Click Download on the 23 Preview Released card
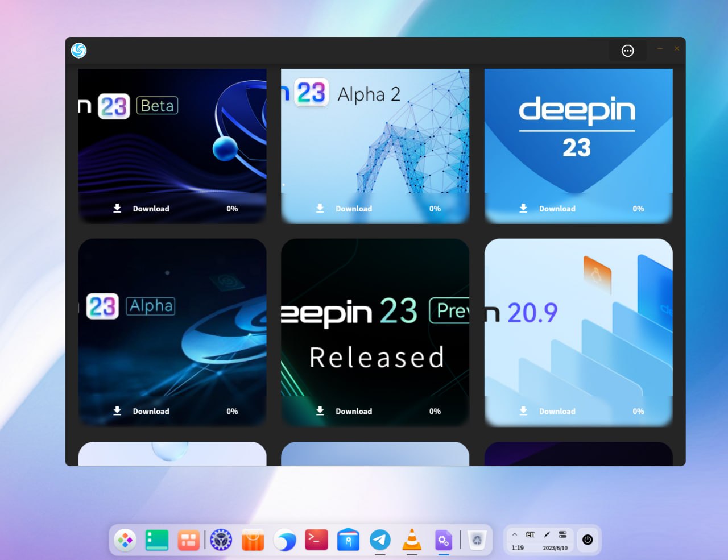This screenshot has height=560, width=728. click(354, 411)
